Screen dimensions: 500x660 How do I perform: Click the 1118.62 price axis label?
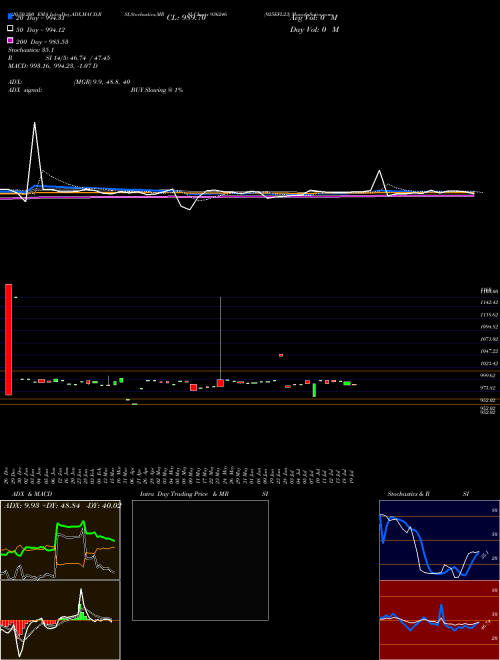[489, 314]
